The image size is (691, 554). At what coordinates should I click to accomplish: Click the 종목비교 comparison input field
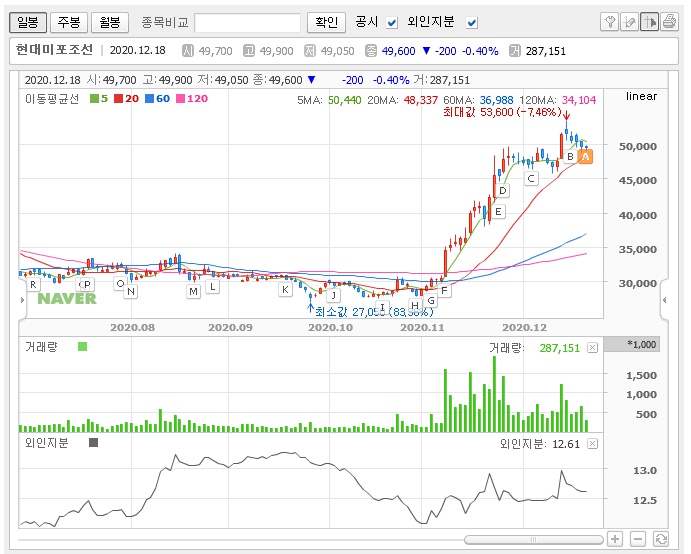click(x=247, y=22)
